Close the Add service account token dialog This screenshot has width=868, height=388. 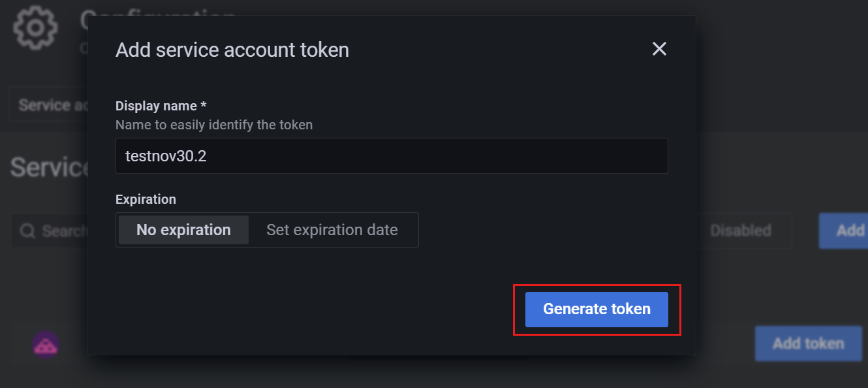(x=659, y=49)
